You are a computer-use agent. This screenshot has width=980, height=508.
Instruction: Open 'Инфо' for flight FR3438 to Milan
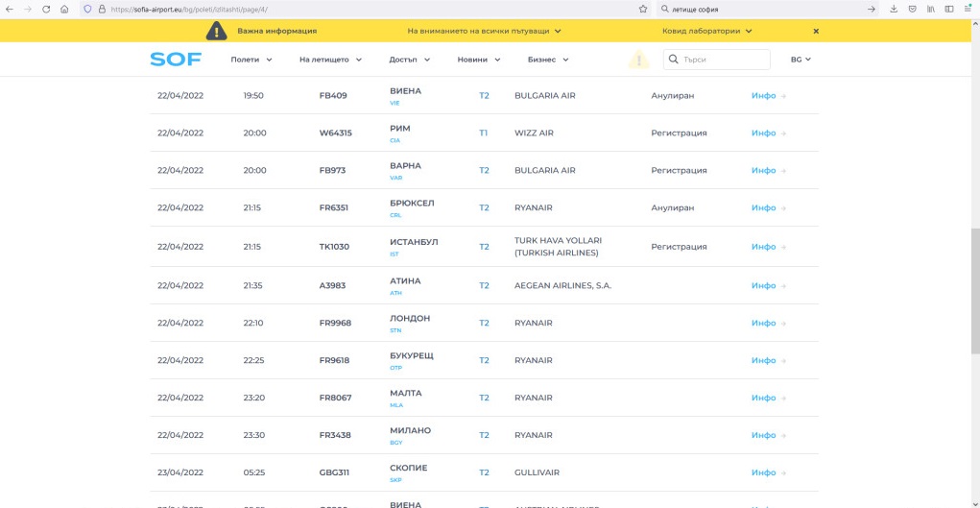tap(768, 435)
